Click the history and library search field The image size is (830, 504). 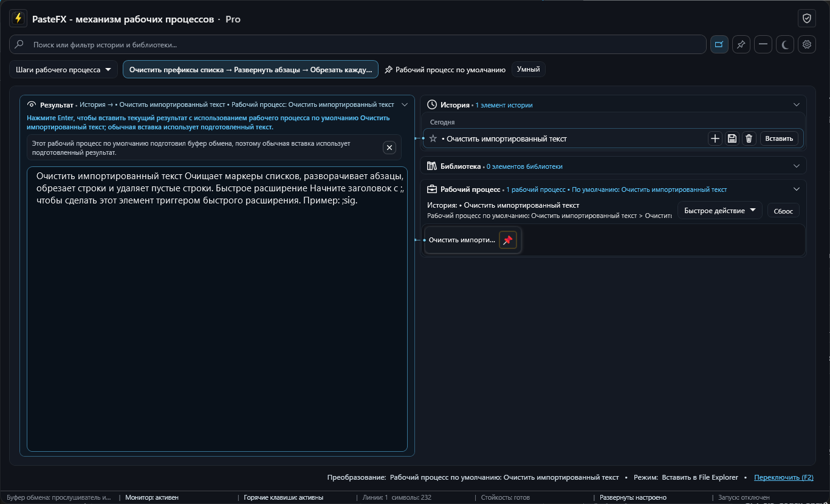click(x=357, y=44)
